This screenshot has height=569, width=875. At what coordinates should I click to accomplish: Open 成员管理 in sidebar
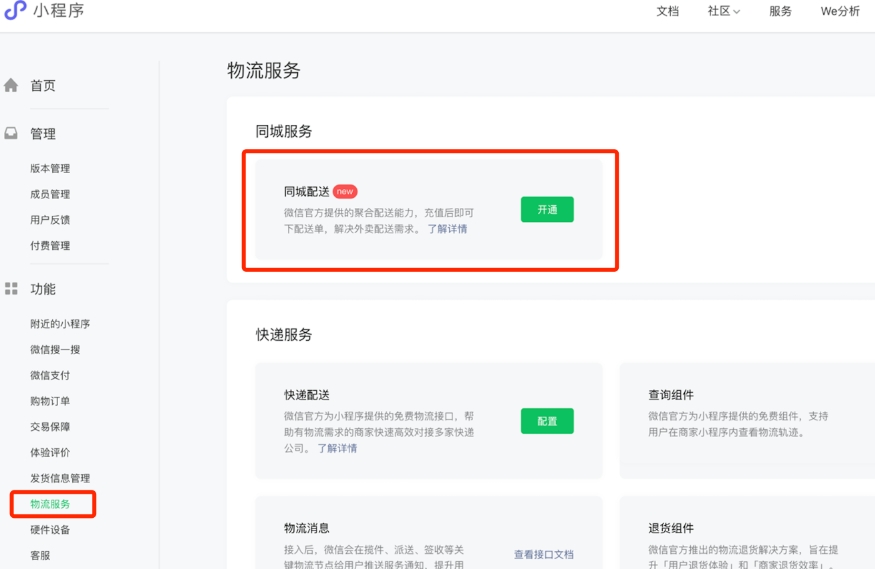tap(50, 194)
